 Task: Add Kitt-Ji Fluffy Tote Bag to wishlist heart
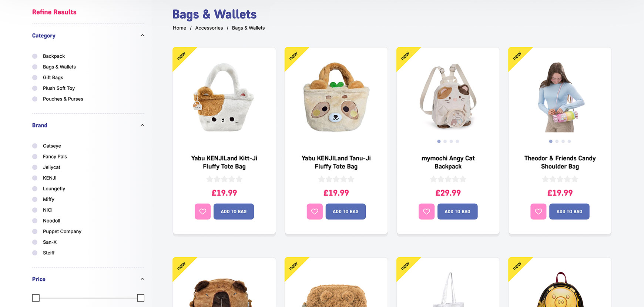203,211
